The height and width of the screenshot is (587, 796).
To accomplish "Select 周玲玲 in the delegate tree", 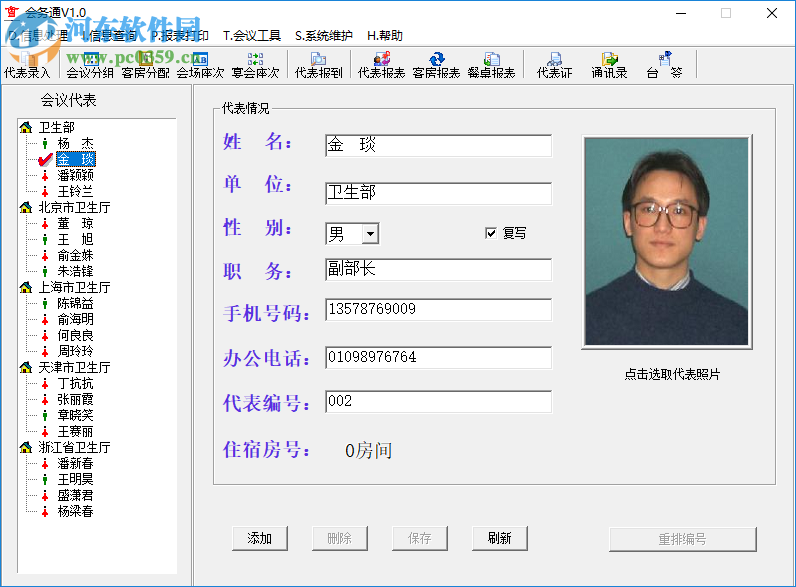I will (x=75, y=351).
